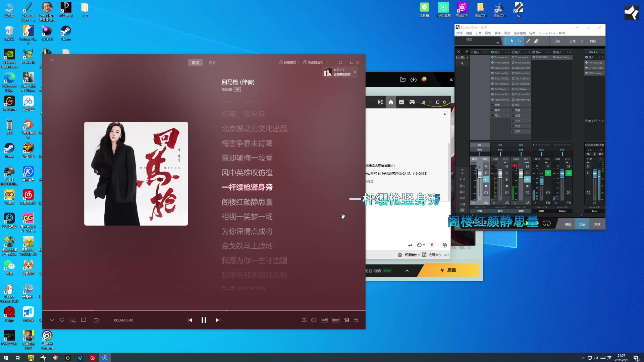
Task: Open the 乐曲 dropdown arrow in Studio One
Action: [x=582, y=41]
